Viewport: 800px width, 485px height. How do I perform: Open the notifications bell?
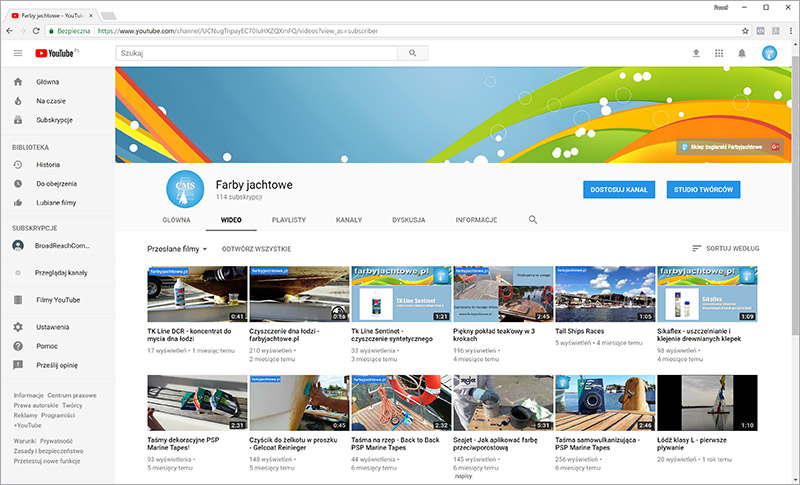point(742,53)
